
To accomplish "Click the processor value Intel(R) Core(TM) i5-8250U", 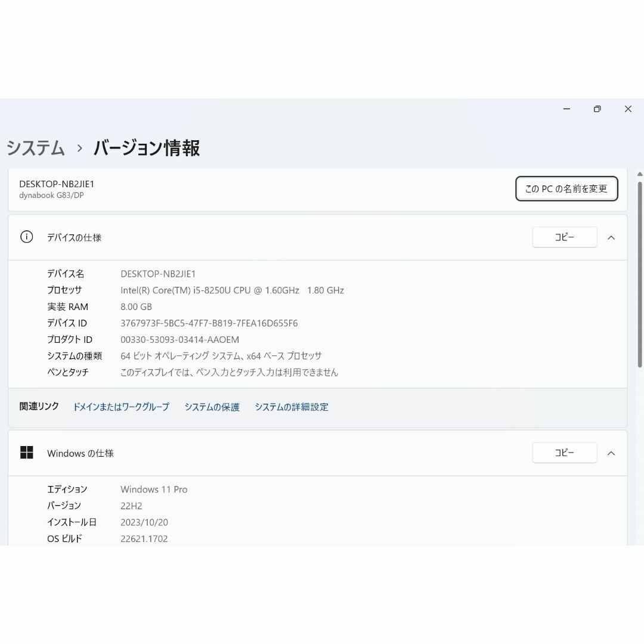I will 232,290.
